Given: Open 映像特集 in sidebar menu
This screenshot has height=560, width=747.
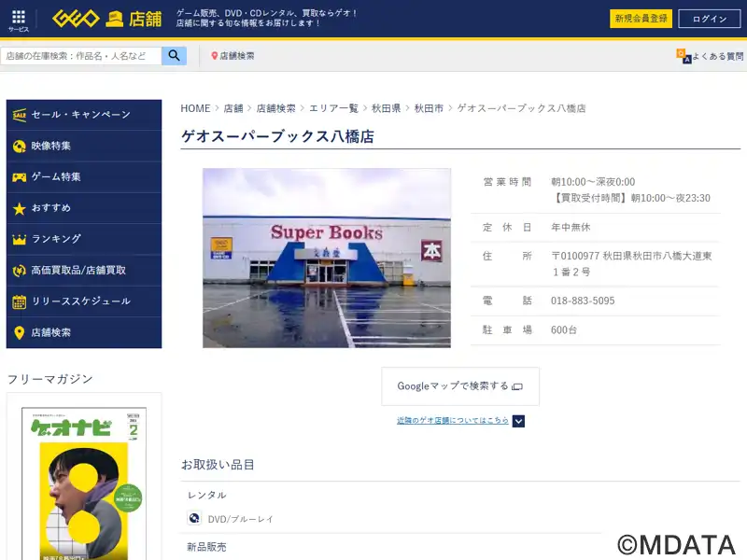Looking at the screenshot, I should click(x=84, y=147).
